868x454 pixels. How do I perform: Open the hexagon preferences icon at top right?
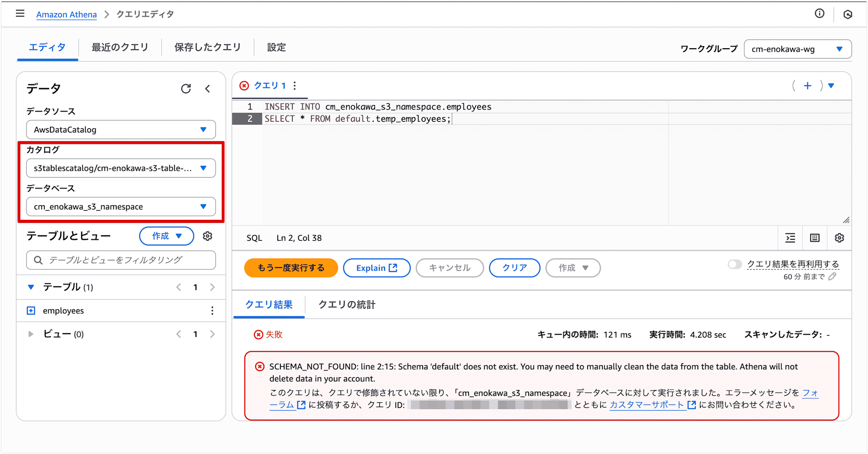(848, 14)
